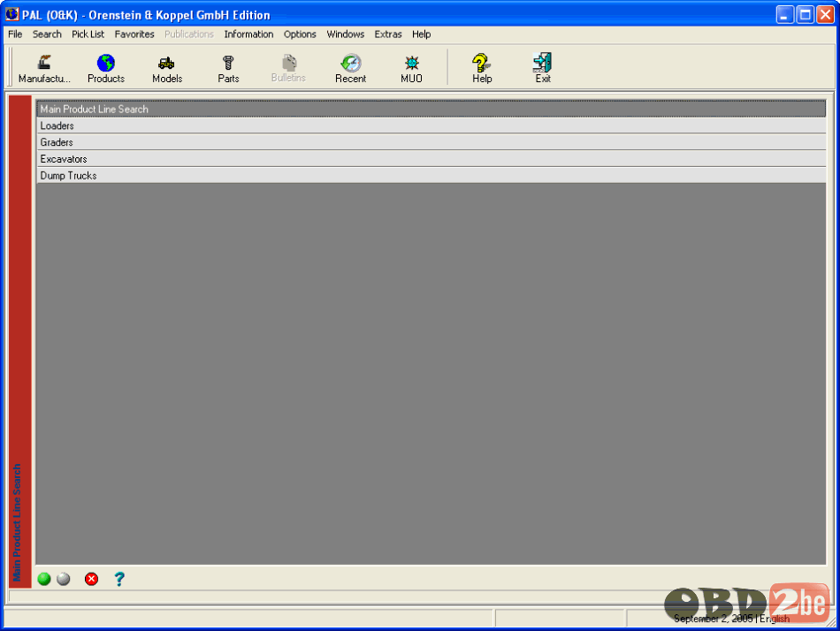Screen dimensions: 840x631
Task: Open the MUO toolbar icon
Action: (411, 69)
